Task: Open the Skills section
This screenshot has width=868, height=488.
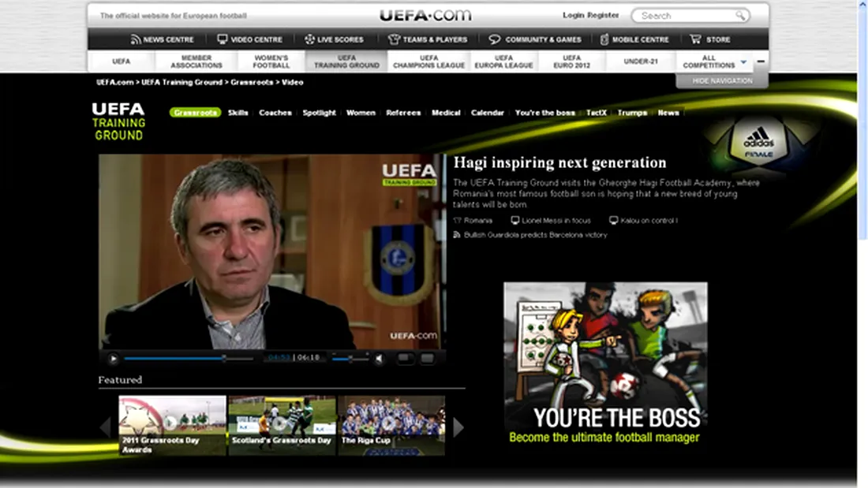Action: (238, 112)
